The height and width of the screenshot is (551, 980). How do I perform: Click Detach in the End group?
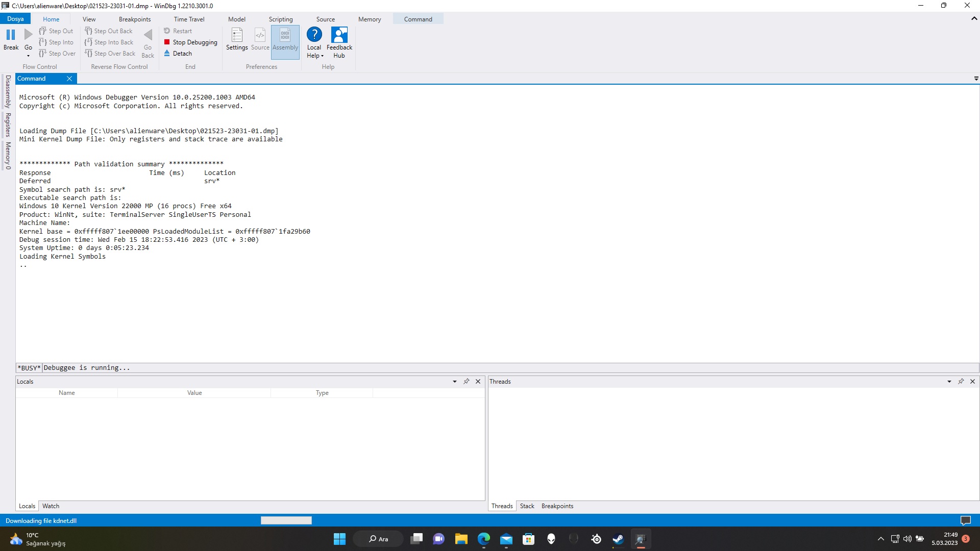pyautogui.click(x=182, y=54)
